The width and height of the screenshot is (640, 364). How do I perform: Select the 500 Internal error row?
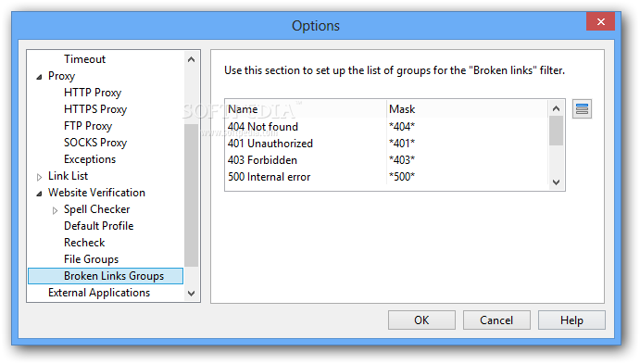click(386, 177)
